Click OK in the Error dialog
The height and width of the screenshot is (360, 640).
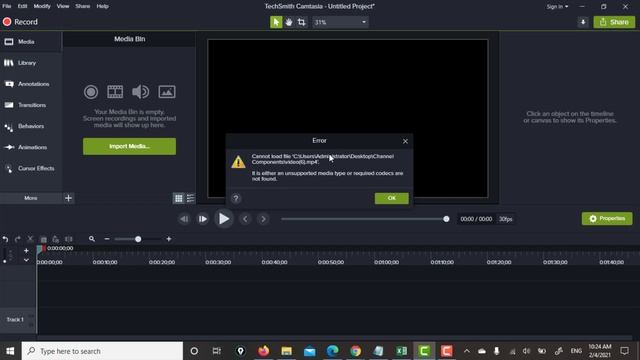pyautogui.click(x=391, y=198)
